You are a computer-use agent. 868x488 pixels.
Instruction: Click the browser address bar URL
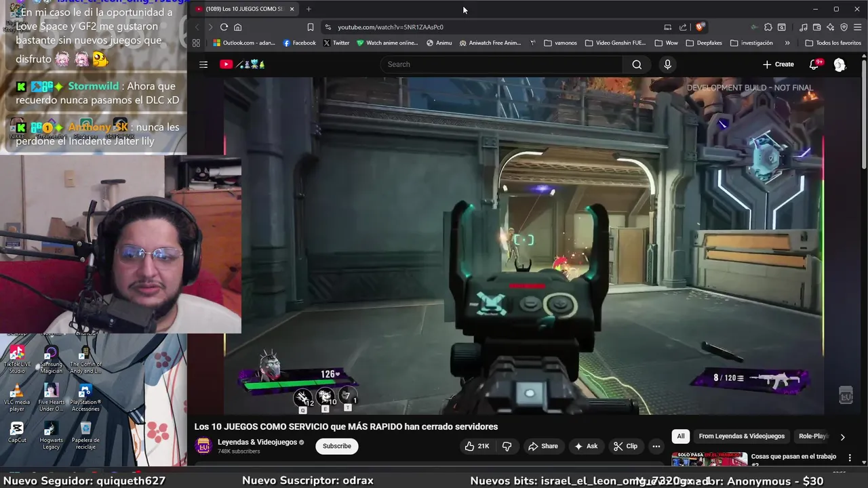pyautogui.click(x=391, y=27)
